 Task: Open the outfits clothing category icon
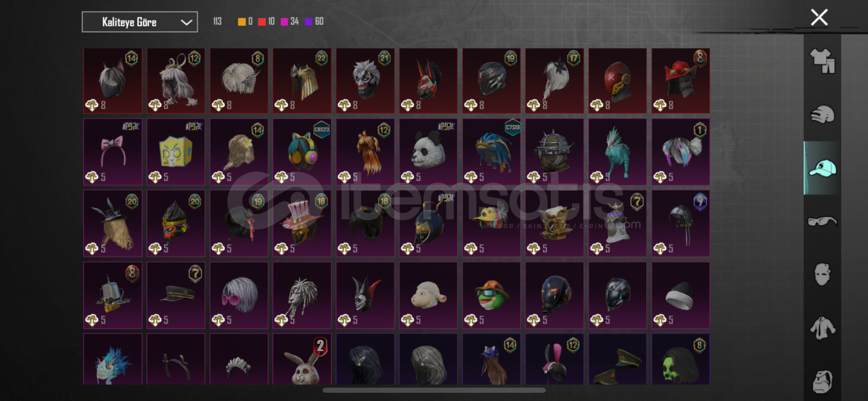(x=822, y=61)
